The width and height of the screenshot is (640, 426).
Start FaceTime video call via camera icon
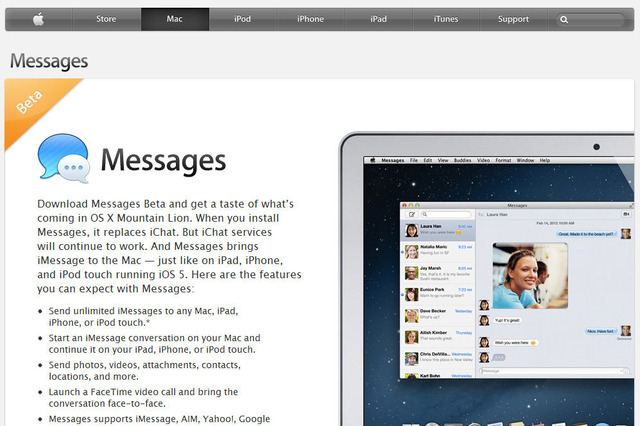pos(625,214)
